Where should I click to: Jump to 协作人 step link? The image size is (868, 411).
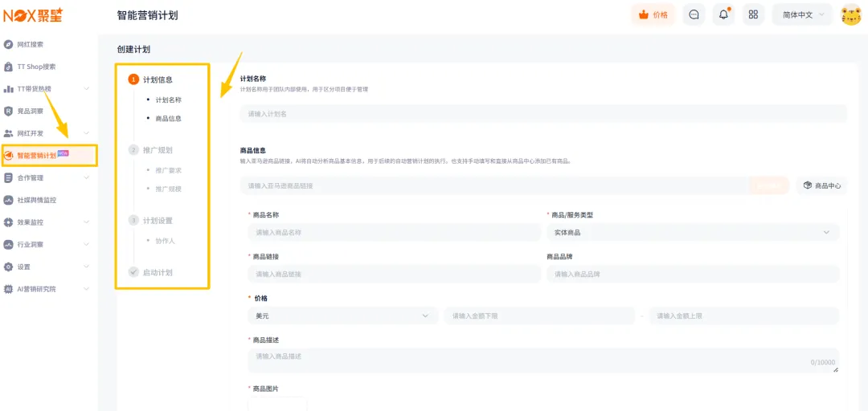coord(165,241)
